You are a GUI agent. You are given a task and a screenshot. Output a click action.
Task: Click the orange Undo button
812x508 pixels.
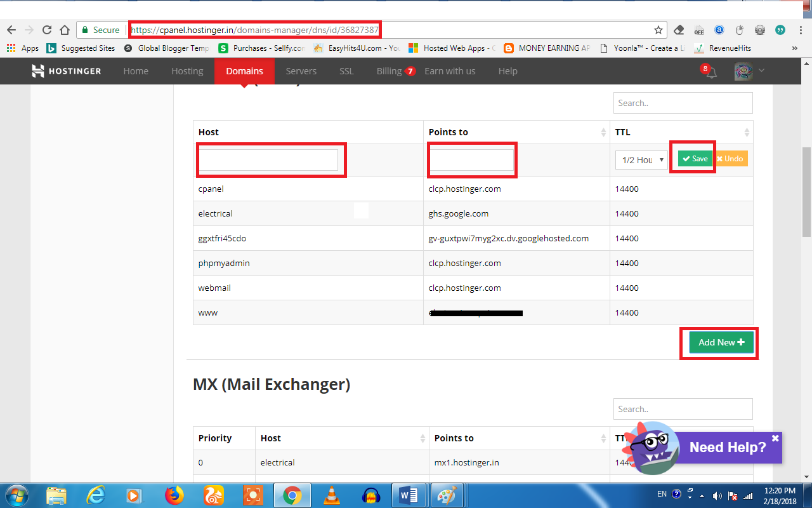(730, 159)
